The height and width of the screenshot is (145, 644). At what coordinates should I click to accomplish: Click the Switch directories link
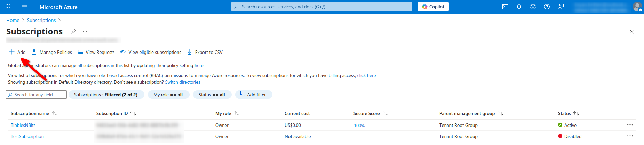[183, 82]
